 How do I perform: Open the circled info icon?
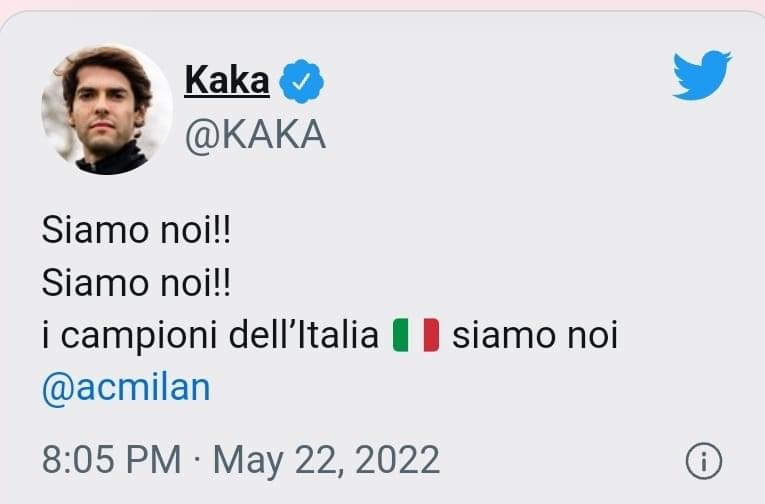[703, 461]
